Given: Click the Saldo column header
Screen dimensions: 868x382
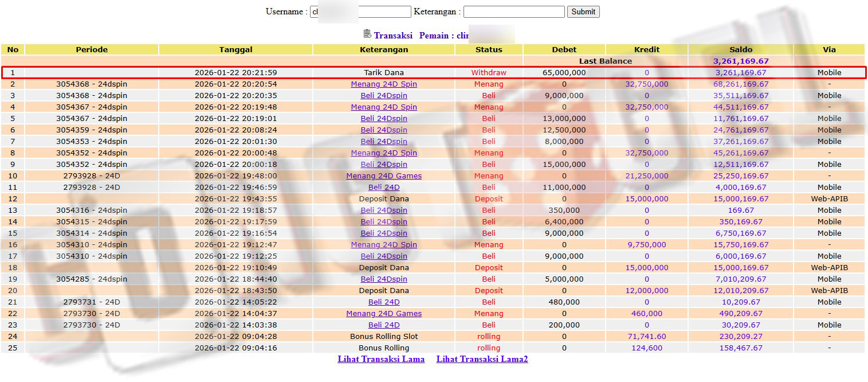Looking at the screenshot, I should coord(741,49).
